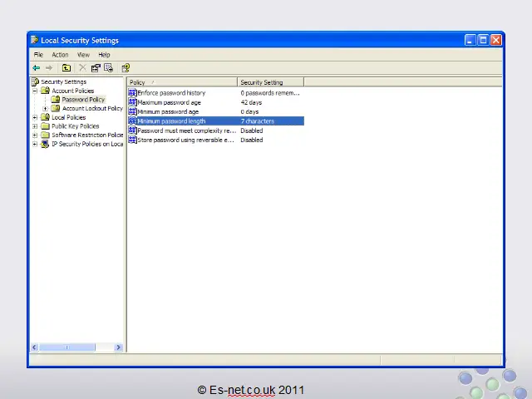Open the View menu

(x=83, y=55)
